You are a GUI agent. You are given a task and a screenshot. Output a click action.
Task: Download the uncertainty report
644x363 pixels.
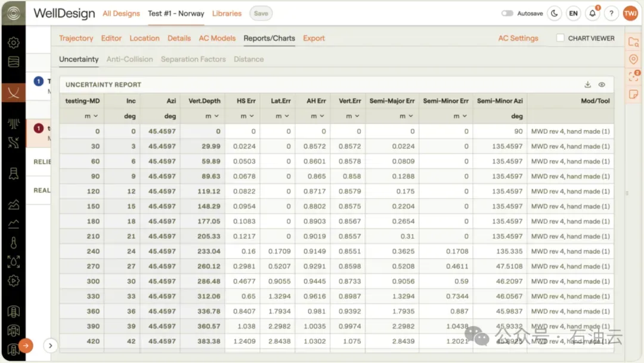588,84
